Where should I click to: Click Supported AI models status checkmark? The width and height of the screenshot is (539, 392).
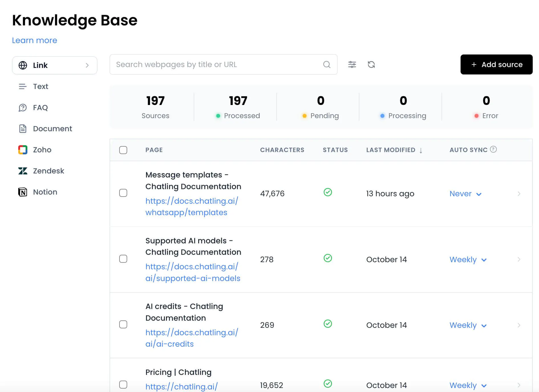(x=328, y=258)
